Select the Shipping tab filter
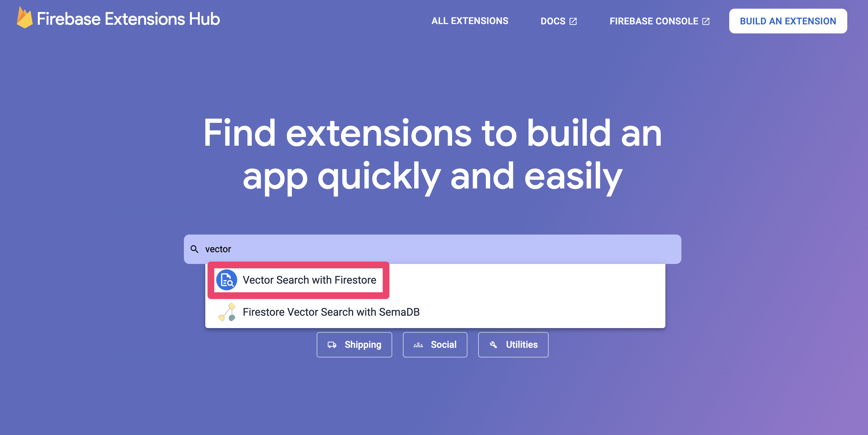This screenshot has width=868, height=435. [x=354, y=344]
